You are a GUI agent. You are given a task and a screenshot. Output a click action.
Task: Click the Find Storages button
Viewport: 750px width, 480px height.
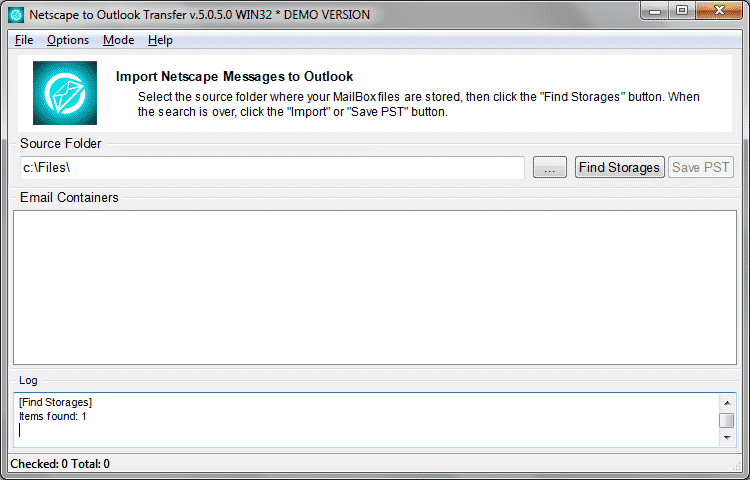pos(619,167)
